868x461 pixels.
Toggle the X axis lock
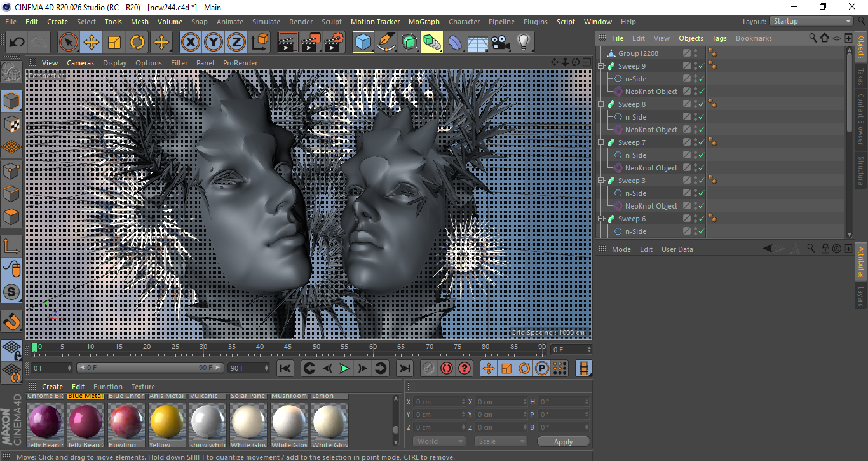pyautogui.click(x=191, y=43)
